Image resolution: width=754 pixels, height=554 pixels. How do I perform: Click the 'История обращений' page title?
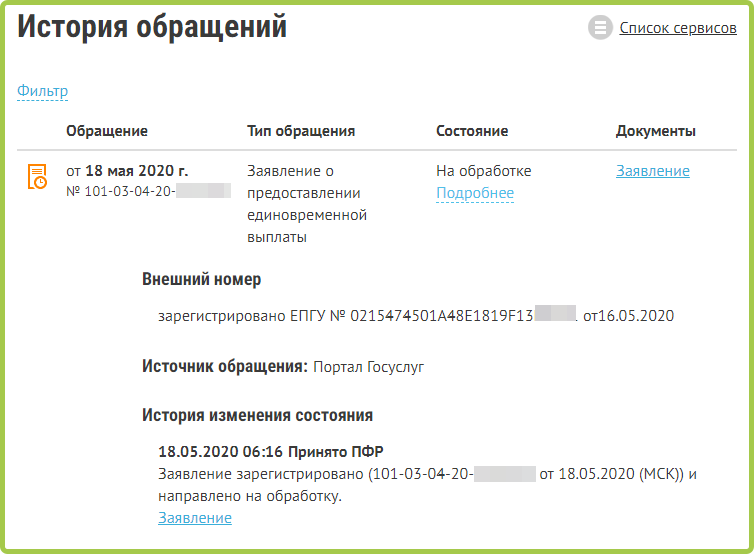[x=152, y=28]
